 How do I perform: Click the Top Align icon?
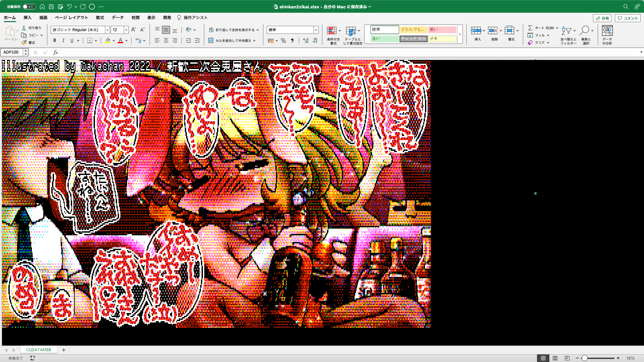tap(157, 29)
